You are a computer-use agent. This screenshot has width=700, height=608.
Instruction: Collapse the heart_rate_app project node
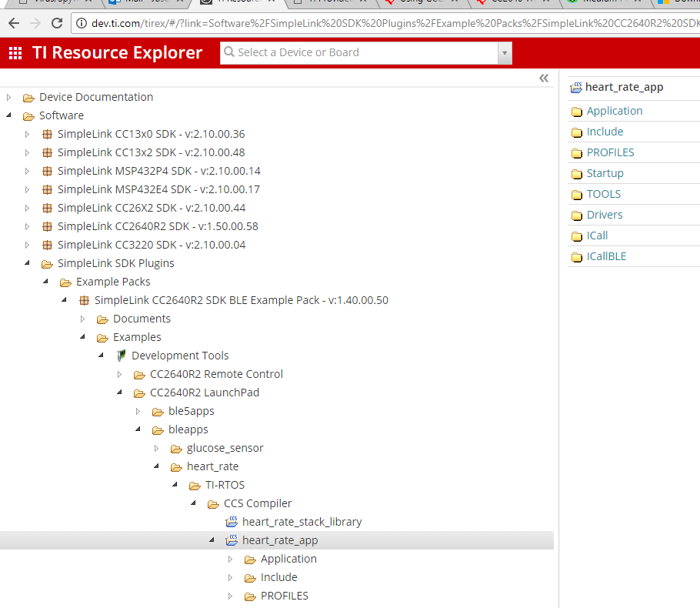[x=212, y=540]
